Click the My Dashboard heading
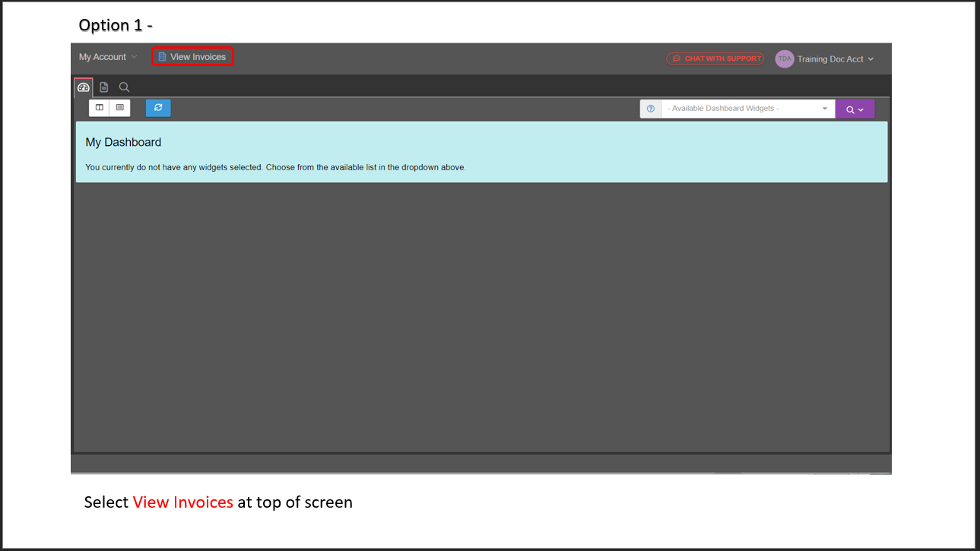This screenshot has width=980, height=551. pyautogui.click(x=123, y=142)
